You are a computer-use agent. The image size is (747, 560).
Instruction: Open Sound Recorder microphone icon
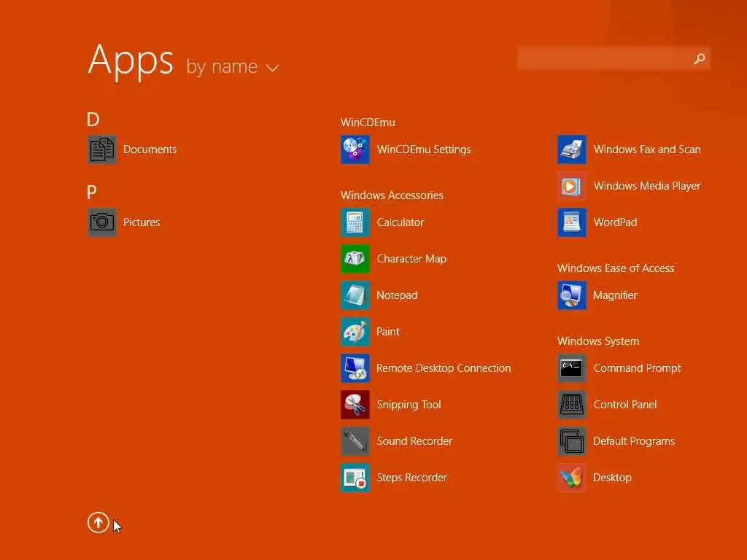click(x=355, y=441)
